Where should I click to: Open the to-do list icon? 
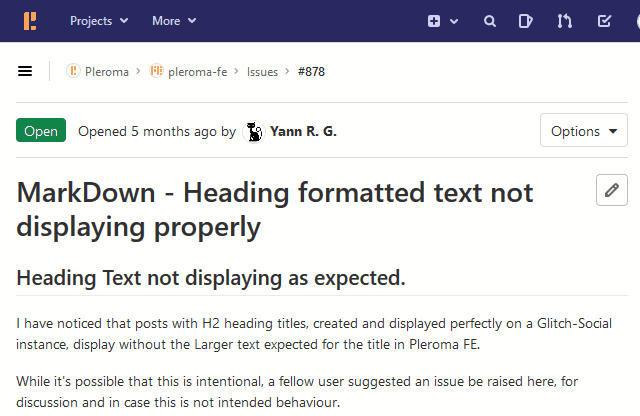604,21
